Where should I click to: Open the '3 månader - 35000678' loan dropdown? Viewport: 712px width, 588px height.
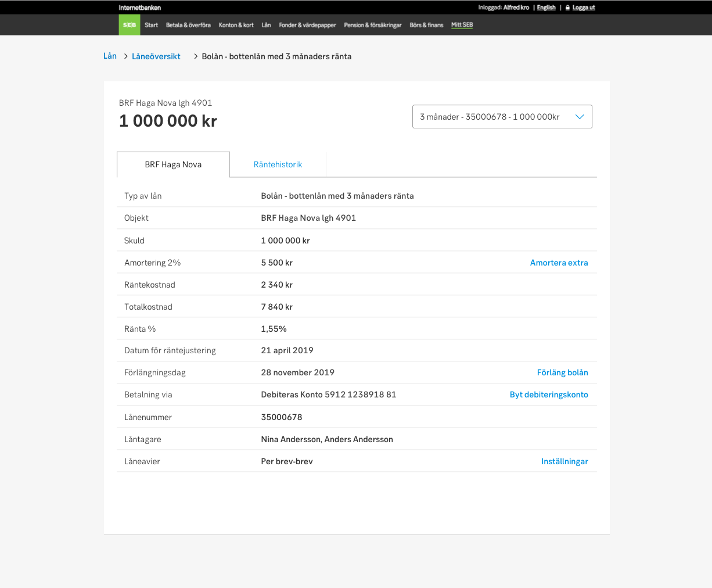[502, 116]
